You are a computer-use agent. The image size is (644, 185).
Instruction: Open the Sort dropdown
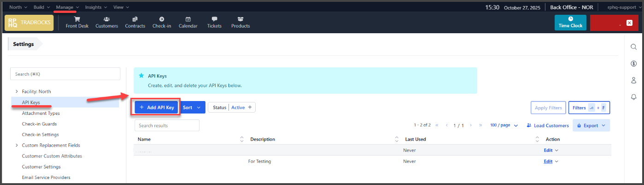point(192,107)
